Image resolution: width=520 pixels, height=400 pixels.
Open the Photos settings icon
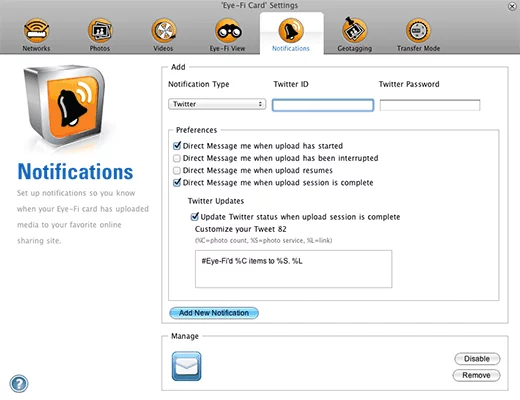(100, 31)
